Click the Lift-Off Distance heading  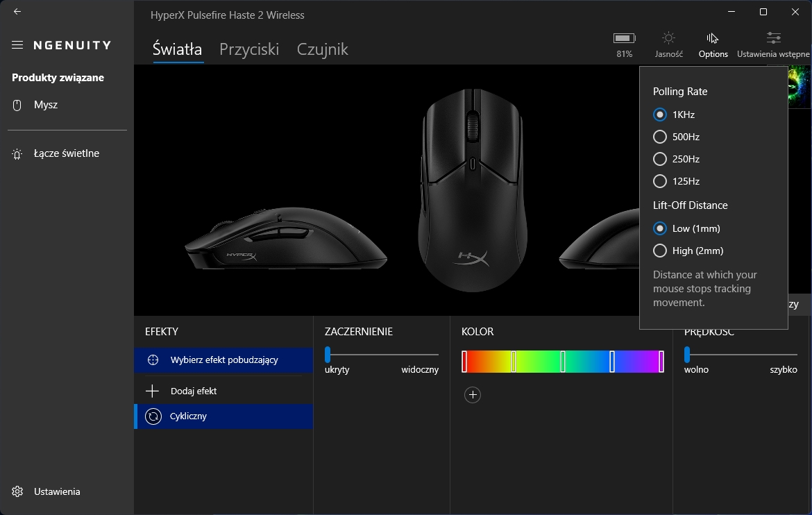(691, 205)
